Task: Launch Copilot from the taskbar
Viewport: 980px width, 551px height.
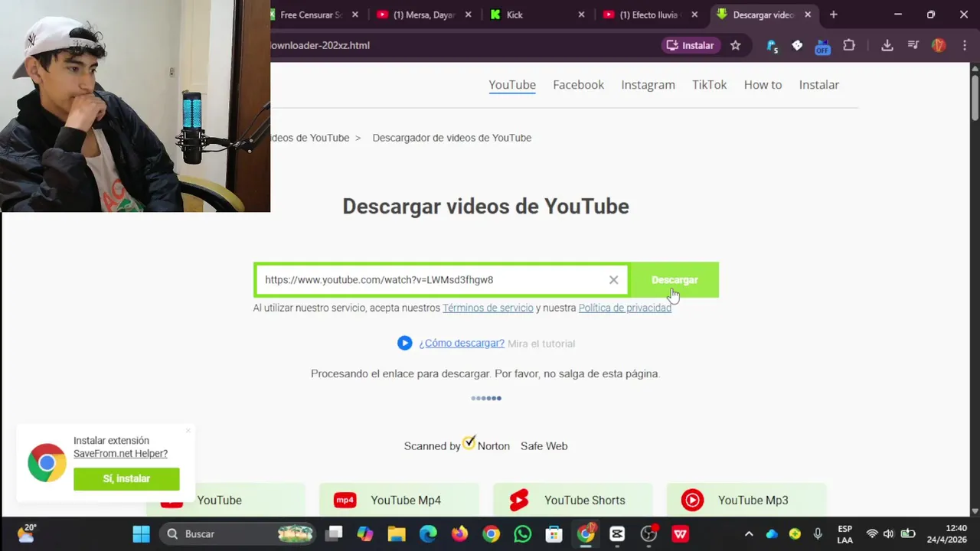Action: pos(365,534)
